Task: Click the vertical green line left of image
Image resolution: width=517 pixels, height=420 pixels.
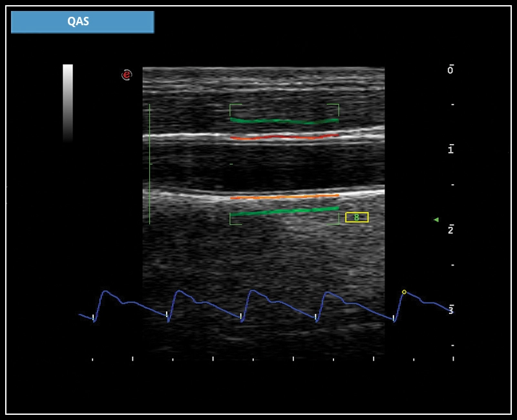Action: click(149, 164)
